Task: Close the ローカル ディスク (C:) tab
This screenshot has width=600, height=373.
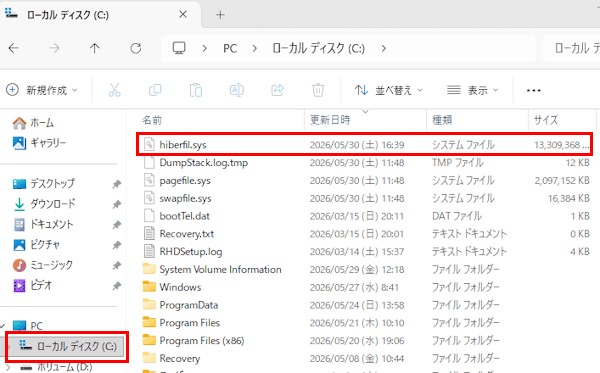Action: pyautogui.click(x=183, y=15)
